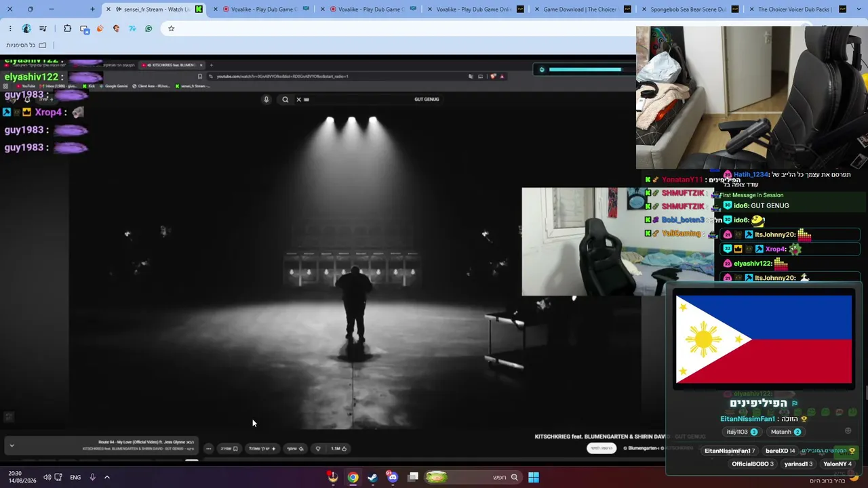Screen dimensions: 868x488
Task: Open the כל הסימניות bookmarks folder
Action: coord(26,45)
